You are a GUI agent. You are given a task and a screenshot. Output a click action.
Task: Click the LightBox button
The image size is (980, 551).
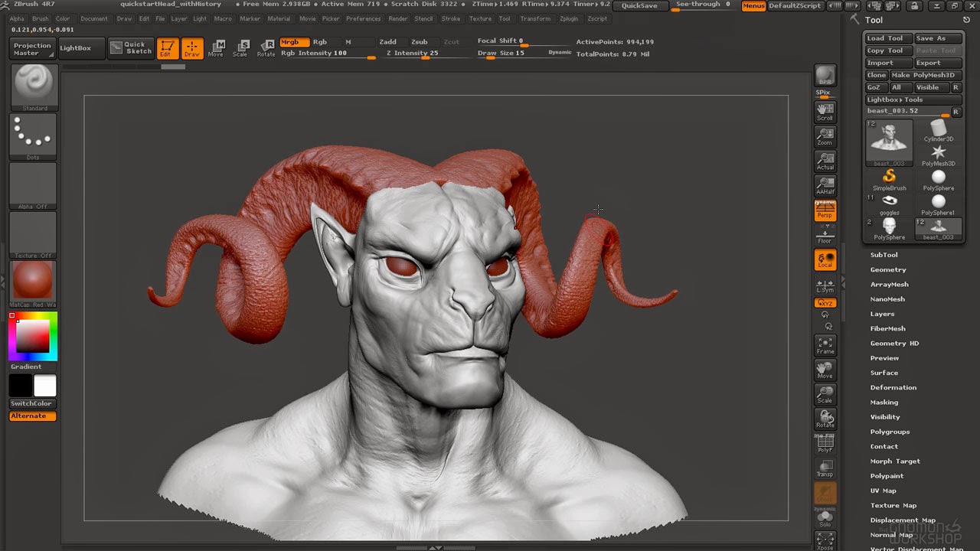[76, 48]
